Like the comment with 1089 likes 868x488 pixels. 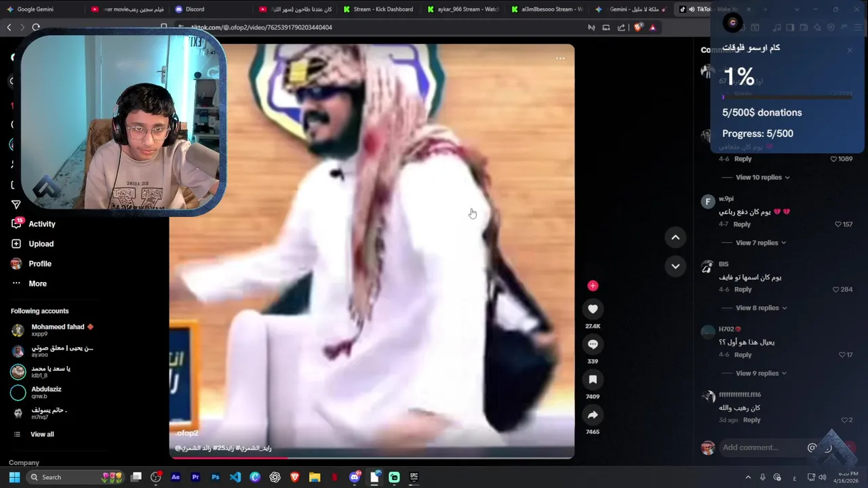(x=834, y=159)
